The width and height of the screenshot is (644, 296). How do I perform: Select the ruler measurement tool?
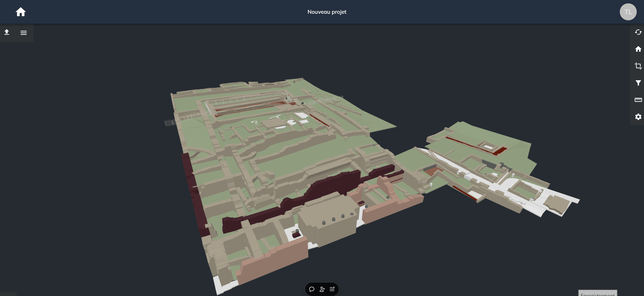tap(638, 100)
